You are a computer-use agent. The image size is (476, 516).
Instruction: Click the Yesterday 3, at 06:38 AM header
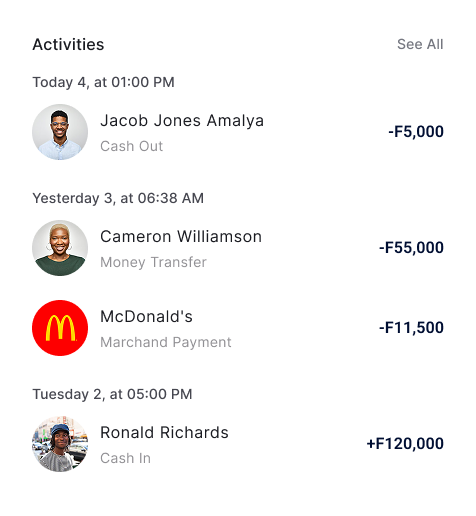[118, 198]
